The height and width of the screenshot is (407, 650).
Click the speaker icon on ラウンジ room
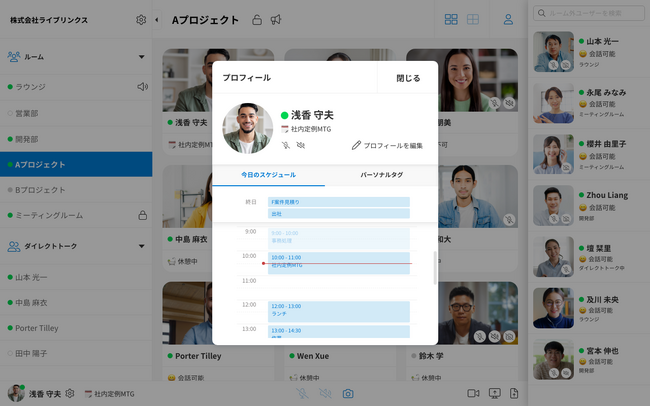[142, 87]
